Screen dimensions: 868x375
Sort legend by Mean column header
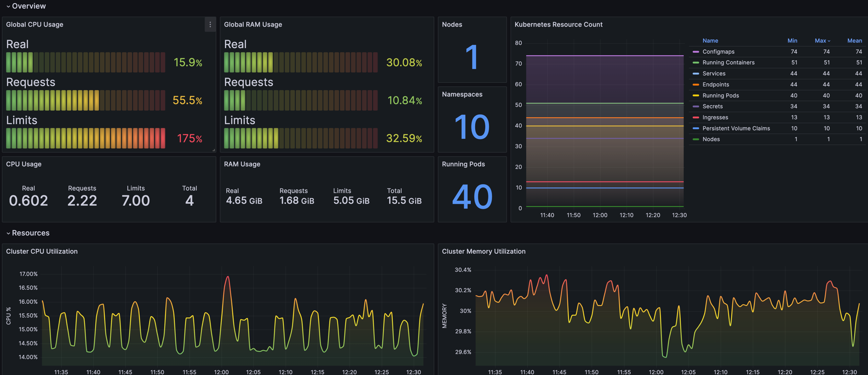tap(854, 41)
